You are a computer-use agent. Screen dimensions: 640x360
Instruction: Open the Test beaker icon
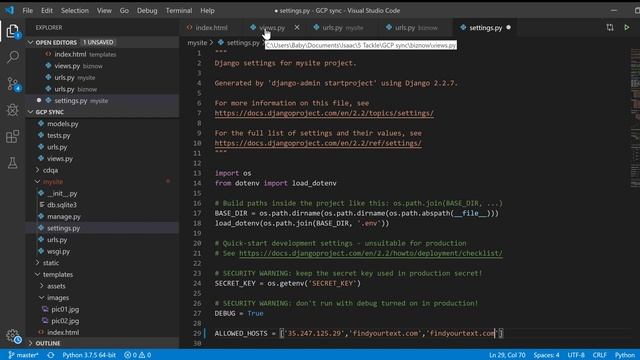(x=13, y=163)
